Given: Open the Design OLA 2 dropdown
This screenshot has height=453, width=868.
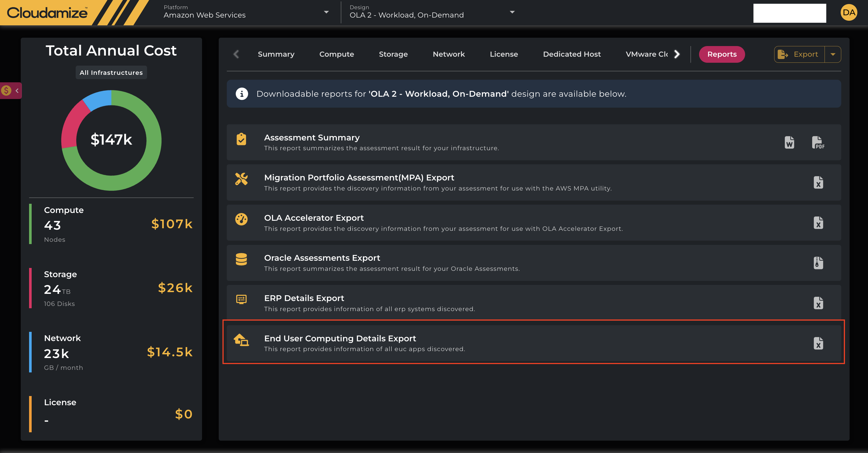Looking at the screenshot, I should pos(432,12).
